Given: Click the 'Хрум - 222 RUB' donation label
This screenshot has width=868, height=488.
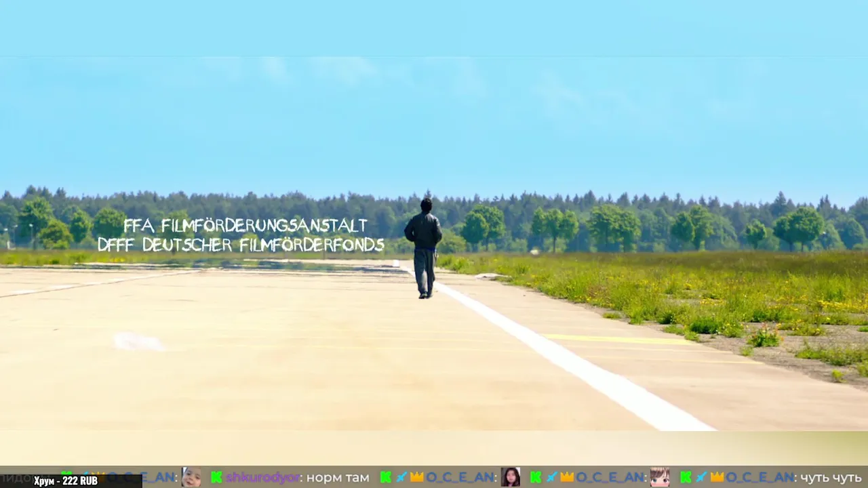Looking at the screenshot, I should pos(66,481).
